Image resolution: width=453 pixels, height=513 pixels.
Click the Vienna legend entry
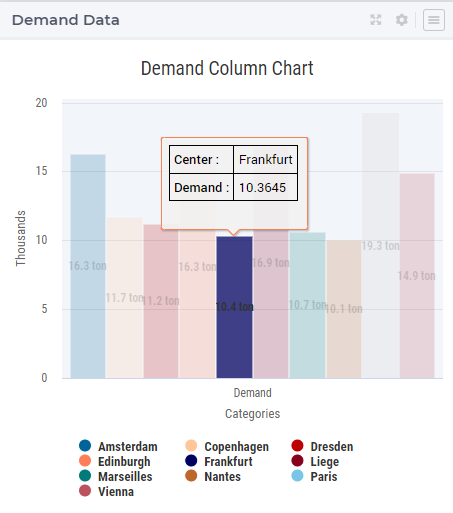click(x=107, y=491)
